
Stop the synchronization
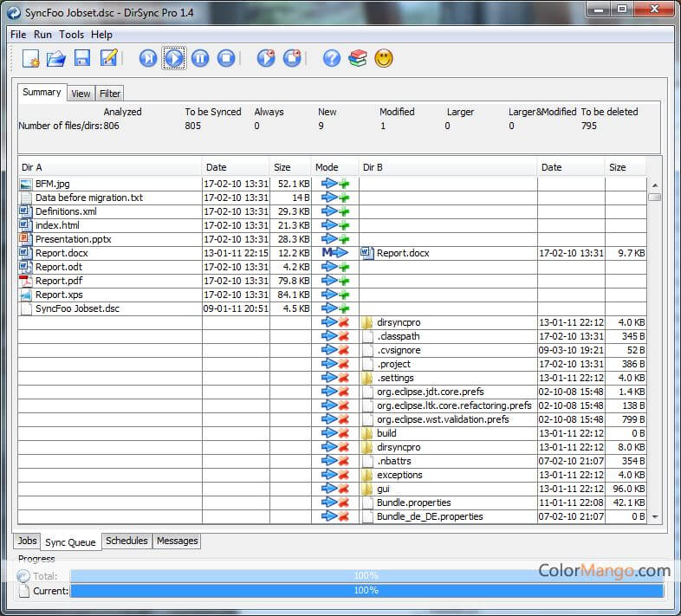click(226, 58)
